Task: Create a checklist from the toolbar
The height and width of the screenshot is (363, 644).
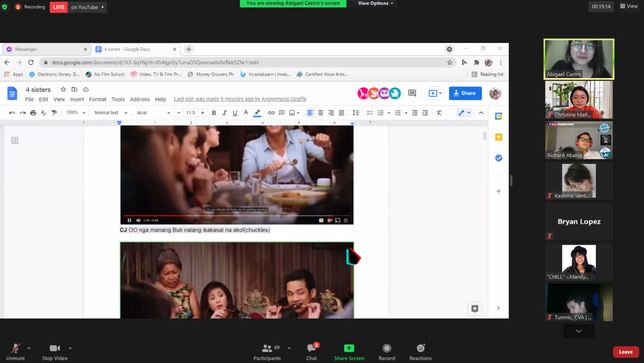Action: point(370,113)
